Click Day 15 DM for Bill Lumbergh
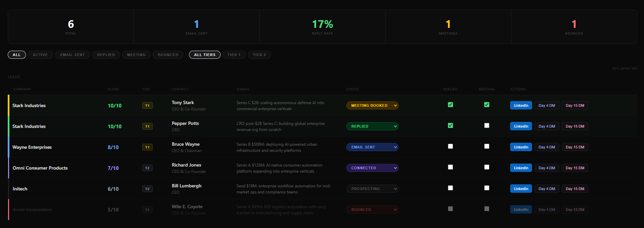 [575, 189]
